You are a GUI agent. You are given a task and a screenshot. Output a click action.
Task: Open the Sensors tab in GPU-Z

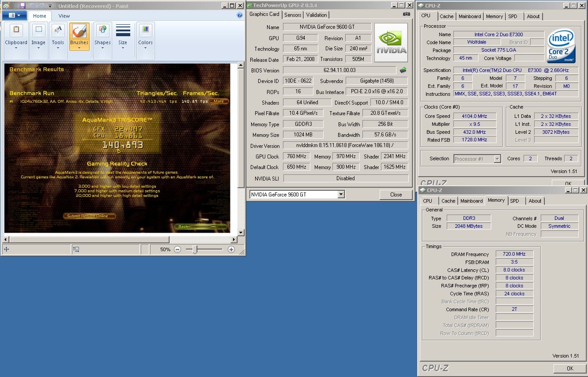[293, 15]
